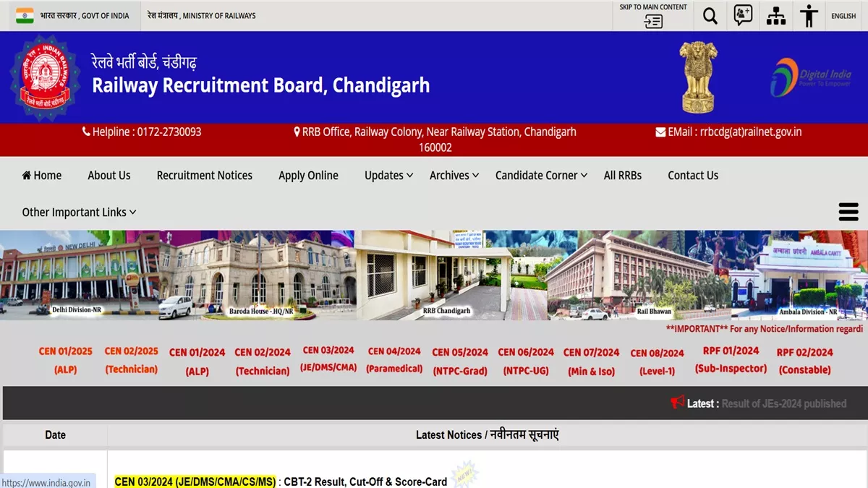This screenshot has width=868, height=488.
Task: Click the national emblem image
Action: 699,77
